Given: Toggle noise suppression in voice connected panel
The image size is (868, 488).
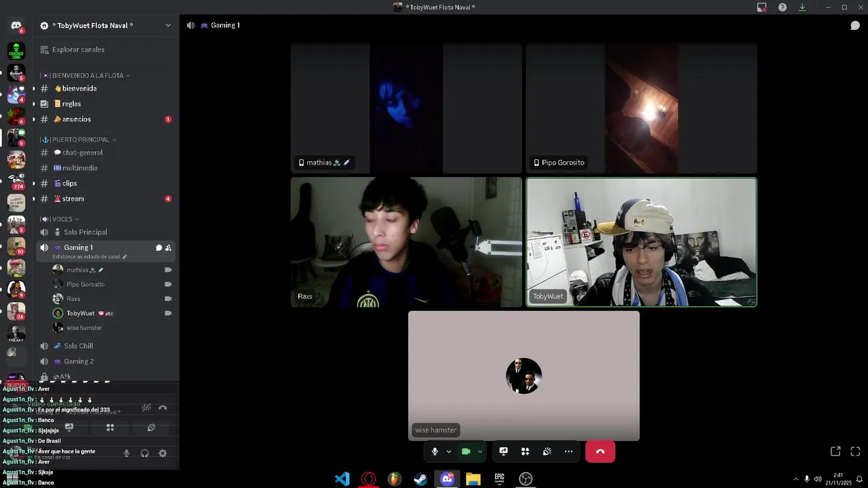Looking at the screenshot, I should point(146,408).
